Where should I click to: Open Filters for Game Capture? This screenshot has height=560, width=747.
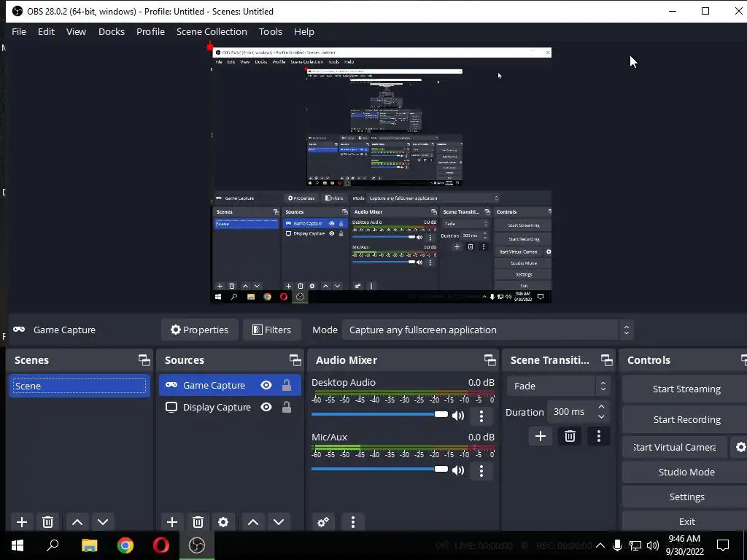pyautogui.click(x=271, y=330)
